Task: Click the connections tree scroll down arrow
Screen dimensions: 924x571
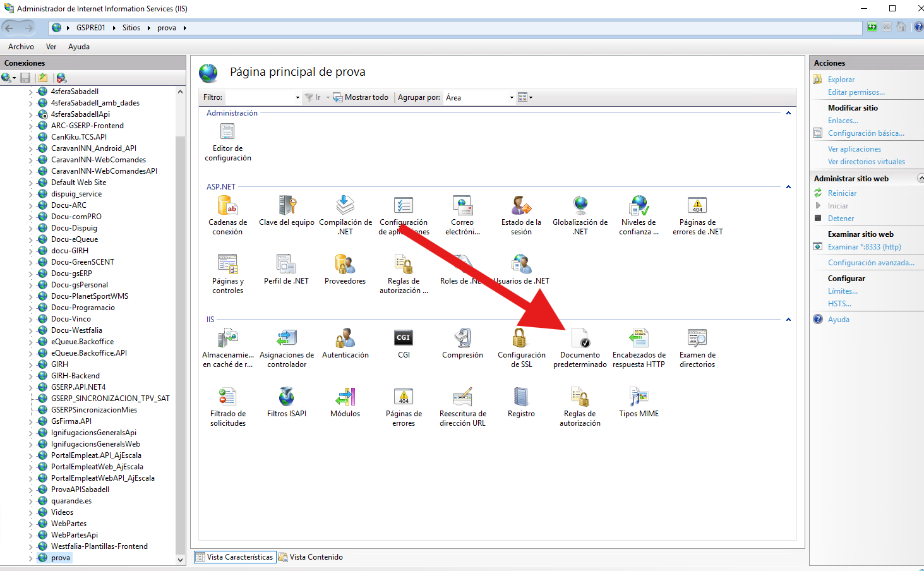Action: 180,560
